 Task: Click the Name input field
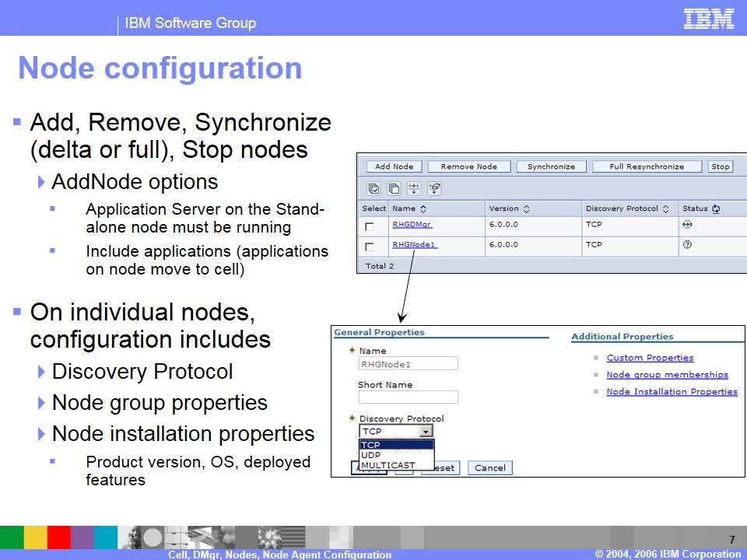[409, 364]
